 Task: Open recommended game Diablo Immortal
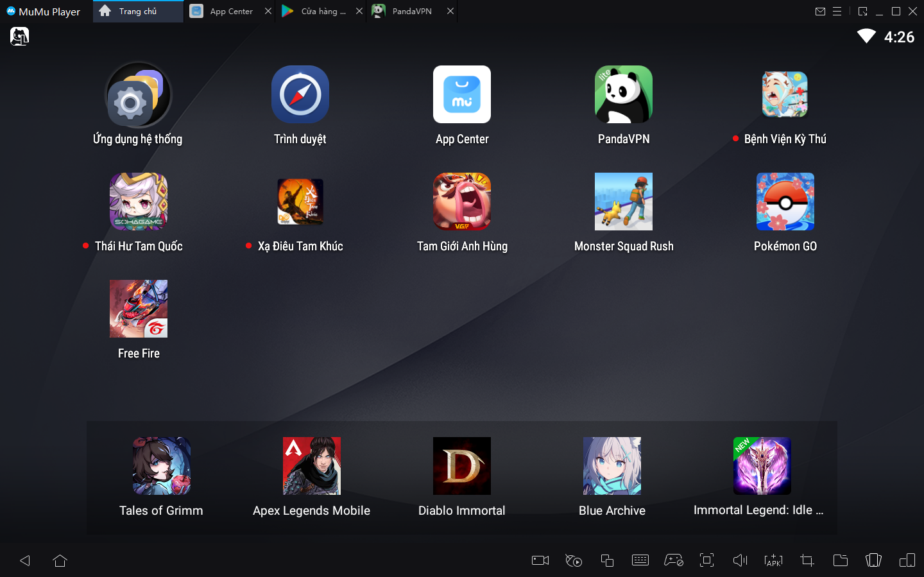click(461, 466)
